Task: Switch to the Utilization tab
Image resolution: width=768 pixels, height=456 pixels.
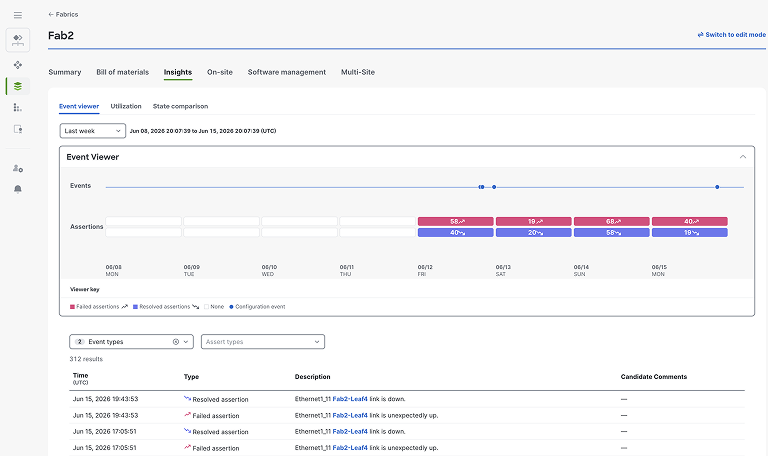Action: 126,106
